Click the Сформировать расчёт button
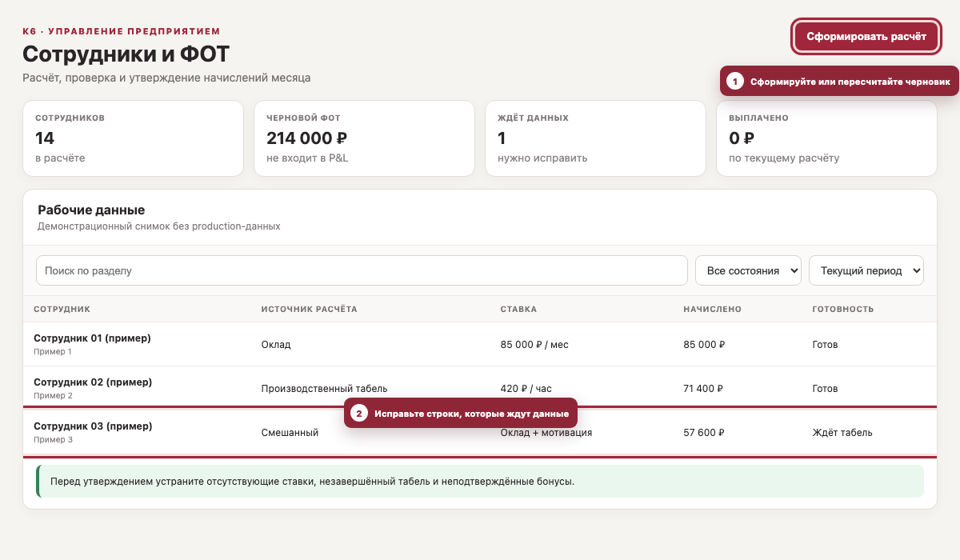The height and width of the screenshot is (560, 960). pyautogui.click(x=866, y=36)
